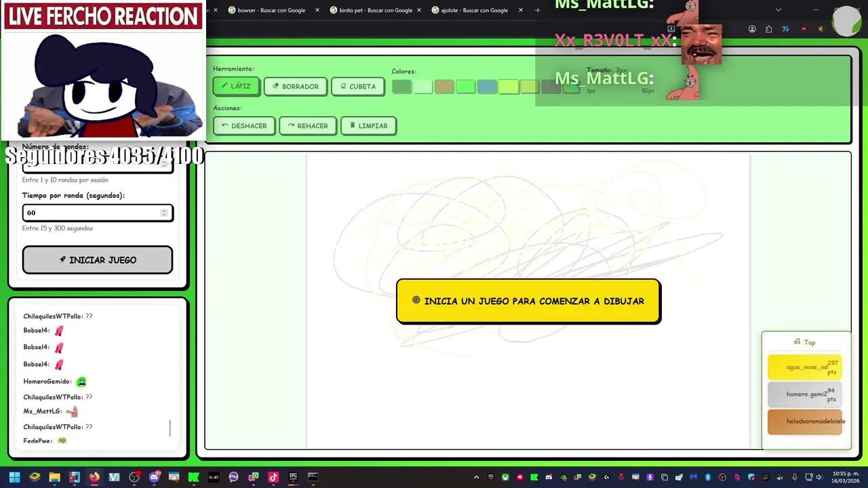Click agua_nose_xd in the Top ranking
The width and height of the screenshot is (868, 488).
tap(805, 367)
